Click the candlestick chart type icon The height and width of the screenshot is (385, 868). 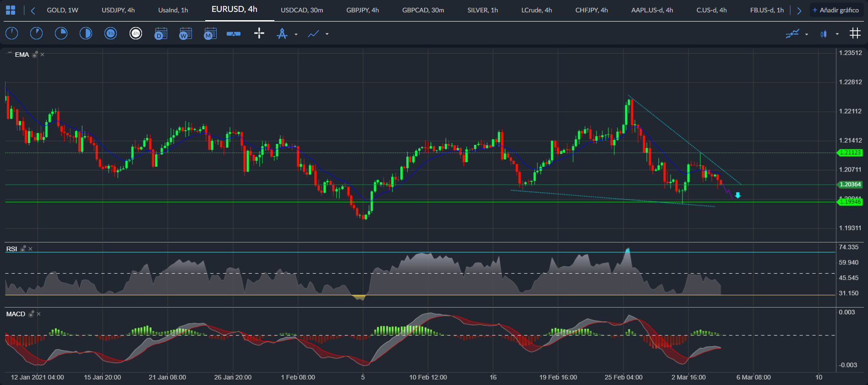coord(824,33)
